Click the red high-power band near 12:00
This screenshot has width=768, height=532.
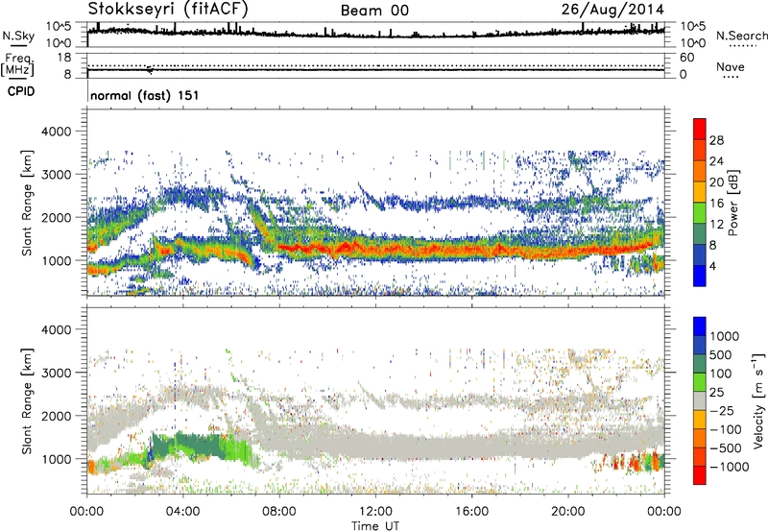[x=375, y=248]
